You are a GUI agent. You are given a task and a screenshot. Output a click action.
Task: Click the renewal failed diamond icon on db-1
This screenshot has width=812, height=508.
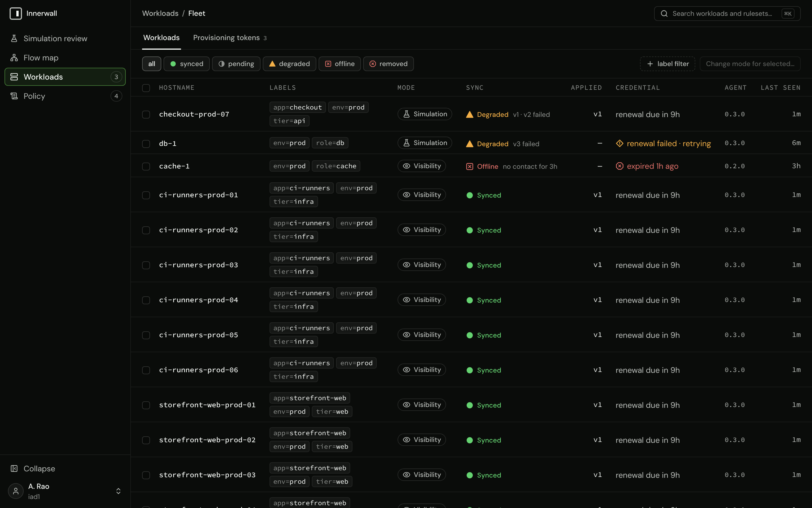pyautogui.click(x=619, y=143)
